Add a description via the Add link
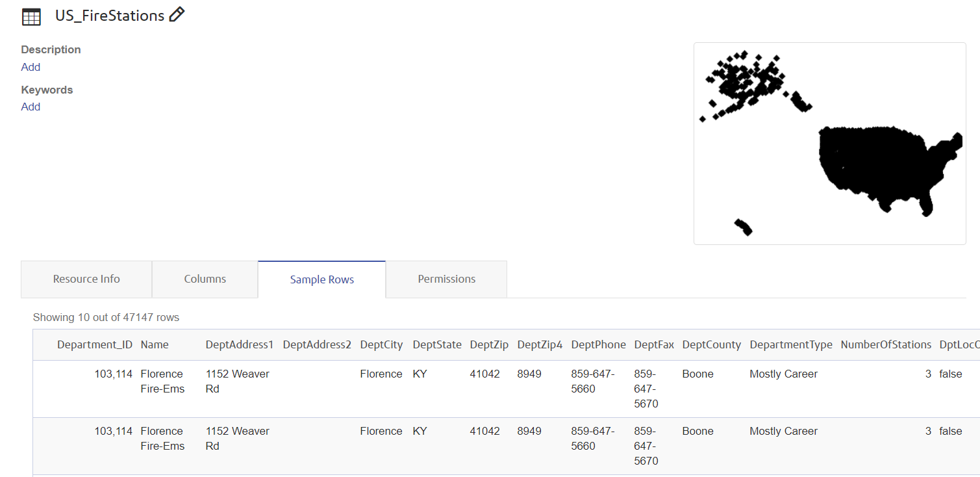 pyautogui.click(x=31, y=67)
